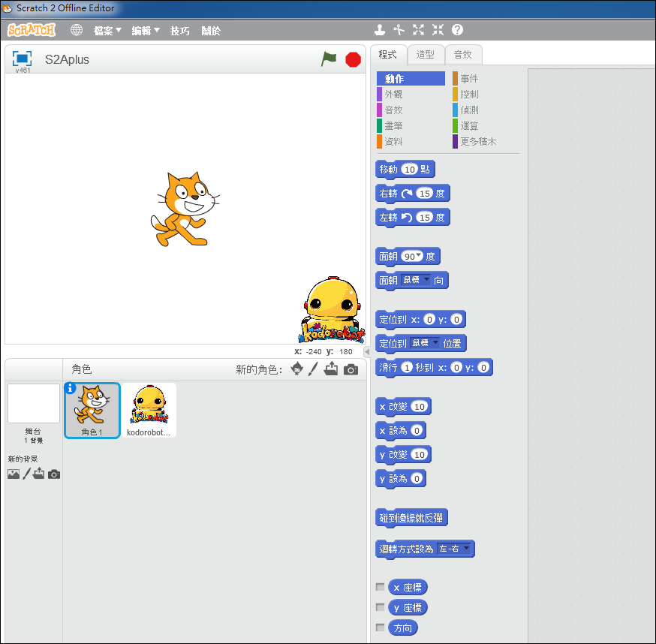Viewport: 656px width, 644px height.
Task: Click the 15 field in 左轉 block
Action: pyautogui.click(x=425, y=217)
